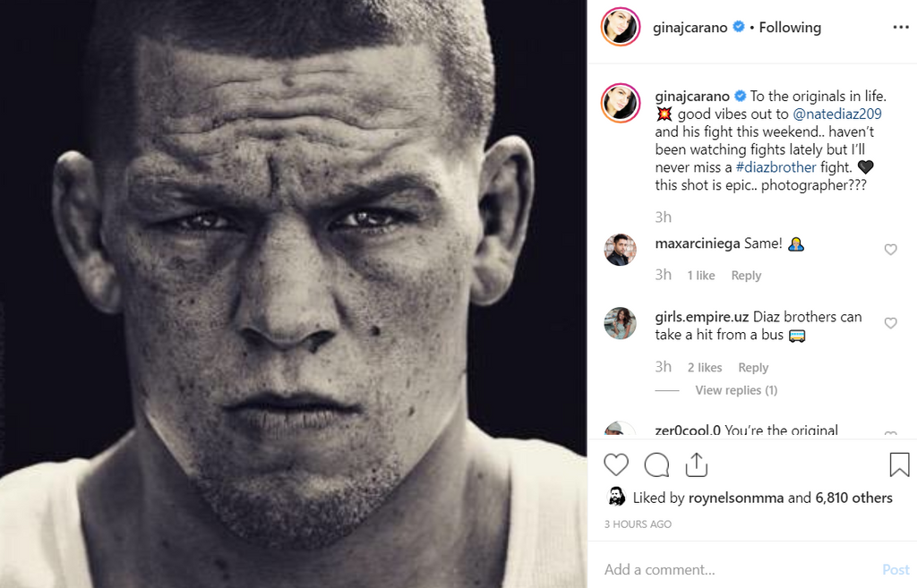The image size is (917, 588).
Task: Click the roynelsonmma liker avatar
Action: pos(616,497)
